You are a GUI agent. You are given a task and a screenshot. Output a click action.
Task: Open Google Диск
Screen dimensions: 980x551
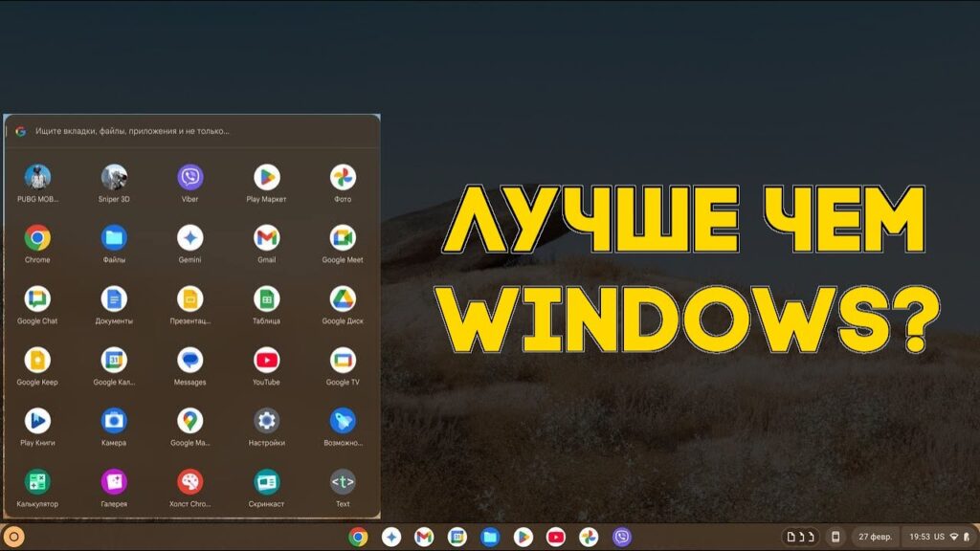(x=343, y=299)
